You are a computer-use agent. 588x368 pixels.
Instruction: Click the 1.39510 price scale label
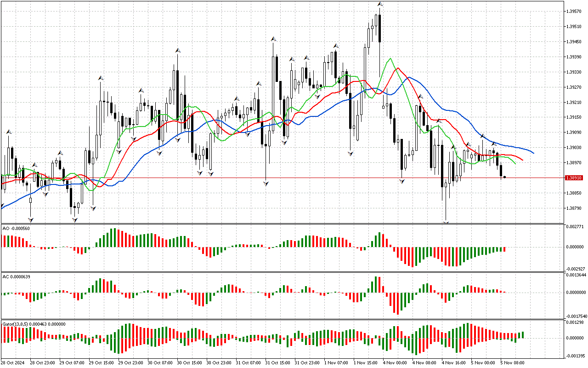click(574, 26)
